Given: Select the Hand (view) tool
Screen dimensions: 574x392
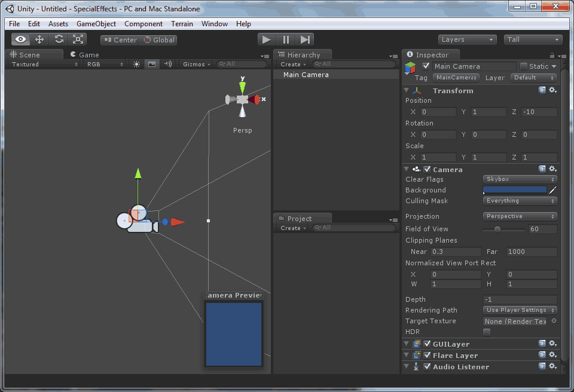Looking at the screenshot, I should point(20,39).
